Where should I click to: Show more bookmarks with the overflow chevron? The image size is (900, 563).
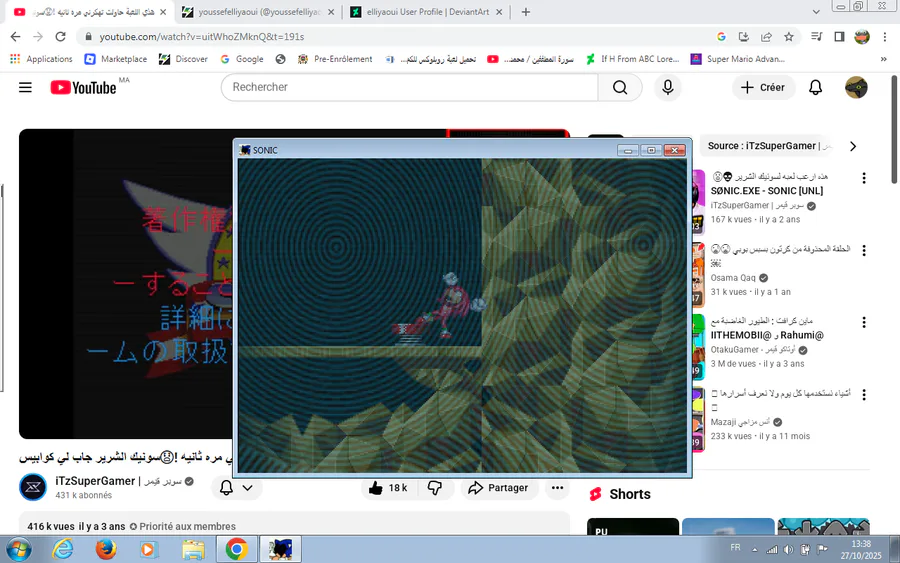click(x=883, y=59)
